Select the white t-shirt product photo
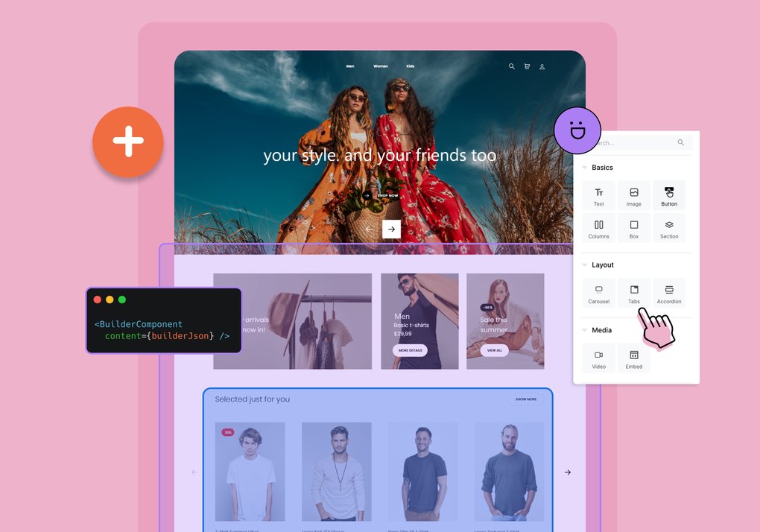 point(250,472)
